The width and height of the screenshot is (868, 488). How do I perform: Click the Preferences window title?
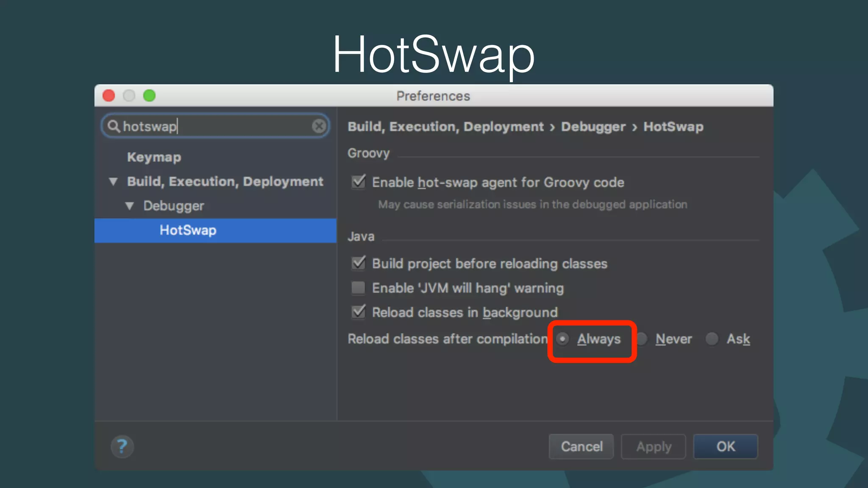pyautogui.click(x=433, y=96)
